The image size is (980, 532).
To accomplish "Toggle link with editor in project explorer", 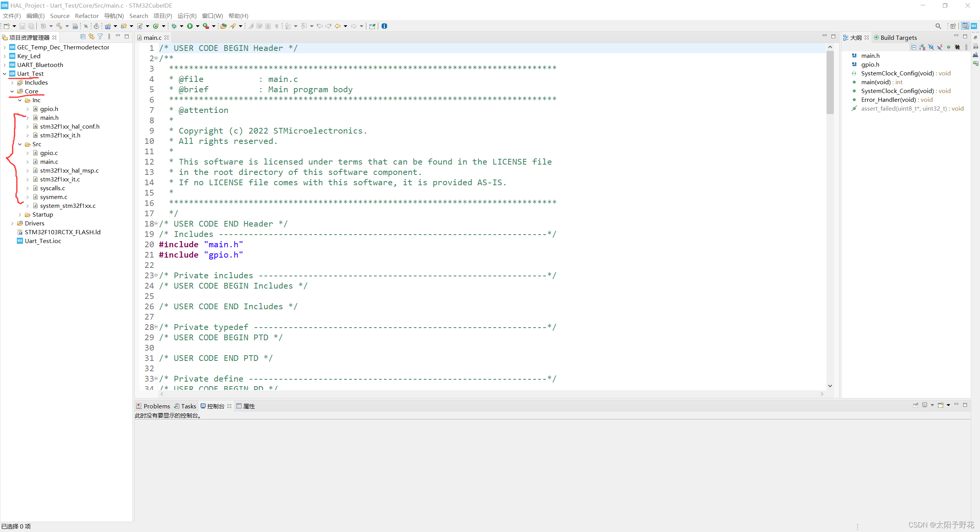I will [91, 37].
